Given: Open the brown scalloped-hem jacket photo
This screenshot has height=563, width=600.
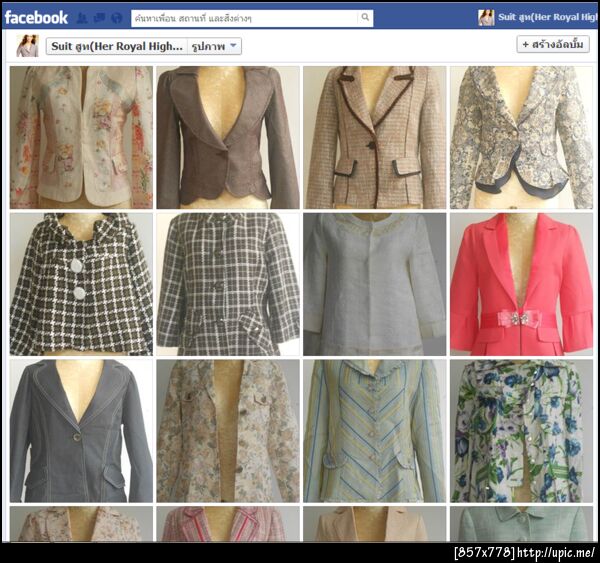Looking at the screenshot, I should coord(228,137).
